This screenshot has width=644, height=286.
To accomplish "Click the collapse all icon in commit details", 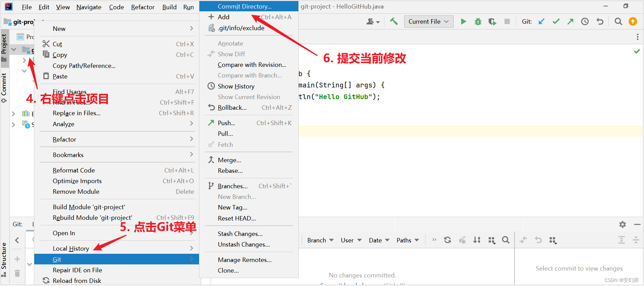I will pos(636,240).
